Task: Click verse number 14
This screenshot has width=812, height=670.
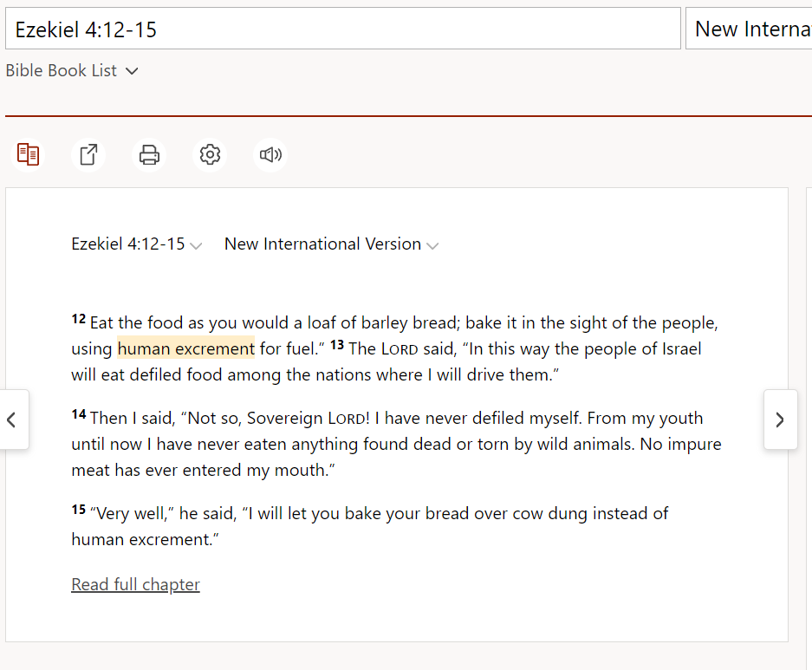Action: [79, 414]
